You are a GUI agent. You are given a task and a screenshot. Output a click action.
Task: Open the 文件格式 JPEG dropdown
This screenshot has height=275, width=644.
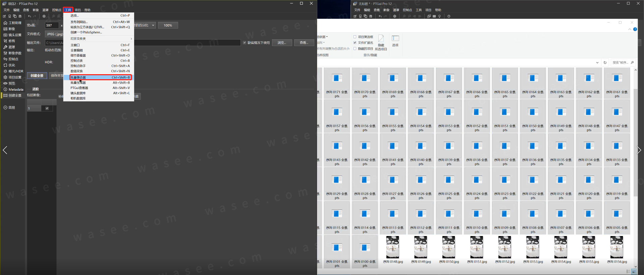(54, 34)
